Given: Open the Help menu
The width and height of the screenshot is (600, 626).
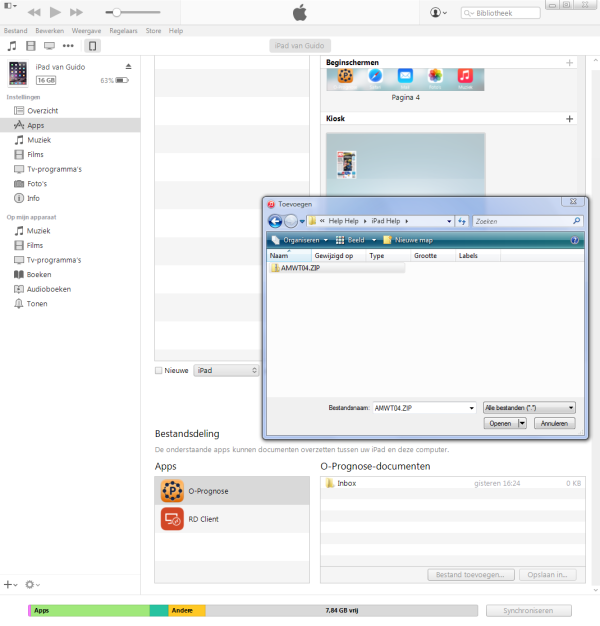Looking at the screenshot, I should coord(176,31).
